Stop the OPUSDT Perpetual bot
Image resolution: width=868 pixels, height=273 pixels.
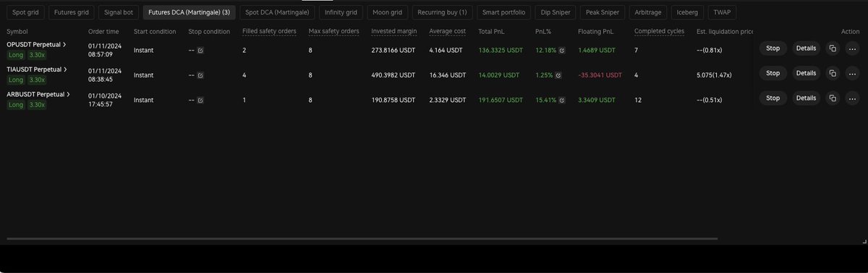[773, 49]
